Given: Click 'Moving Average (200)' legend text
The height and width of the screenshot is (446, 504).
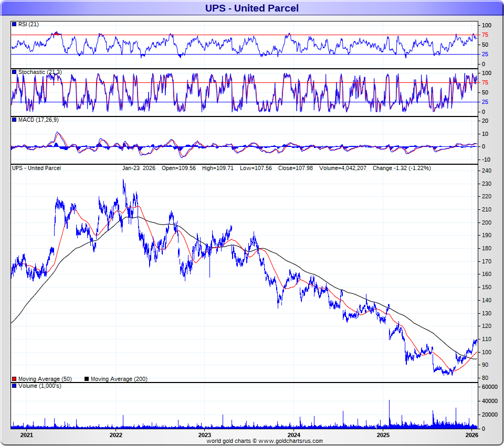Looking at the screenshot, I should pos(119,379).
